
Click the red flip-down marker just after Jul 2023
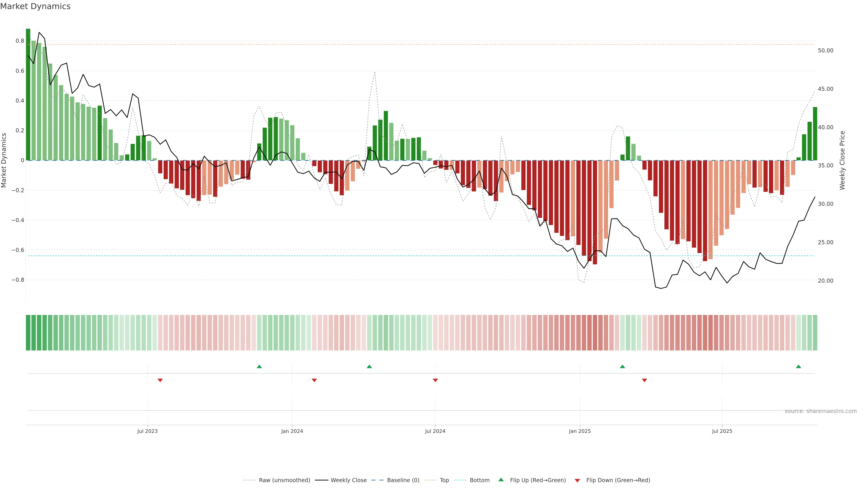point(160,380)
